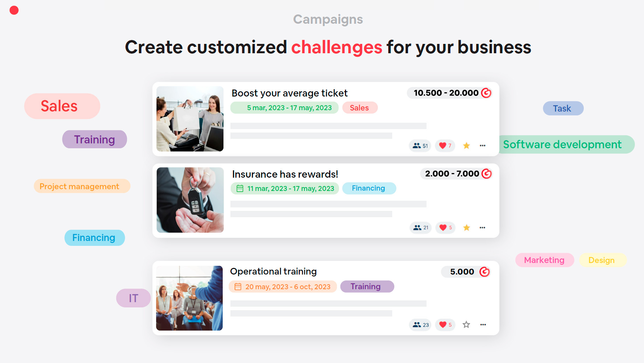Click the heart icon on Insurance has rewards

443,228
